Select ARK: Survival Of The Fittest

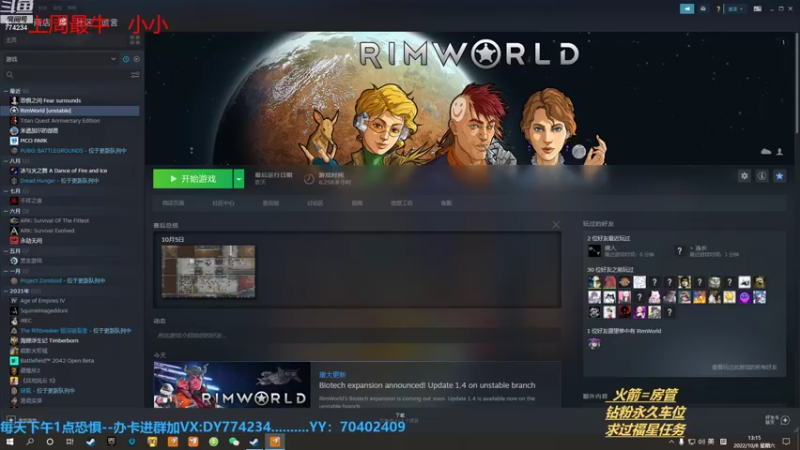pos(55,220)
